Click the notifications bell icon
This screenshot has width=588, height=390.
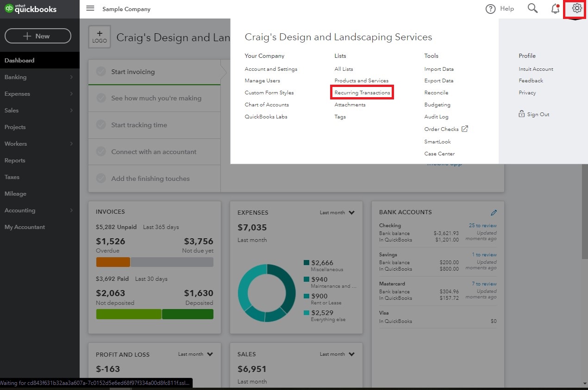pos(555,8)
